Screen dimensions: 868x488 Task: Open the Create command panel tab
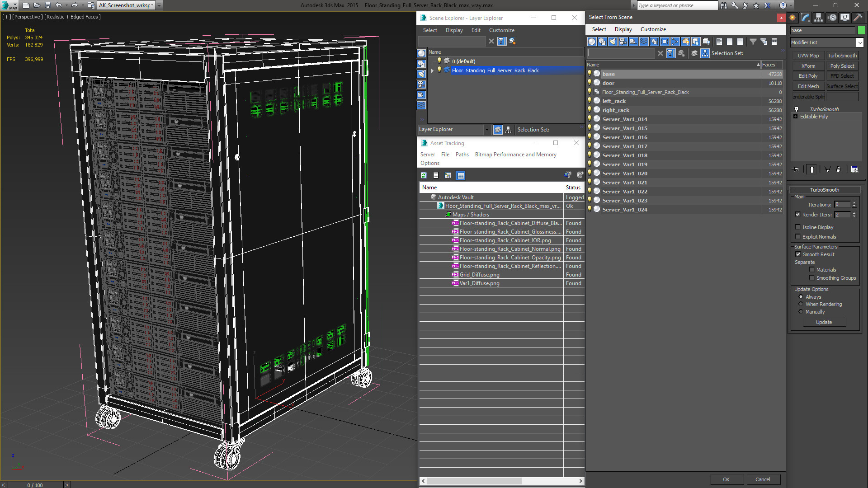(793, 18)
